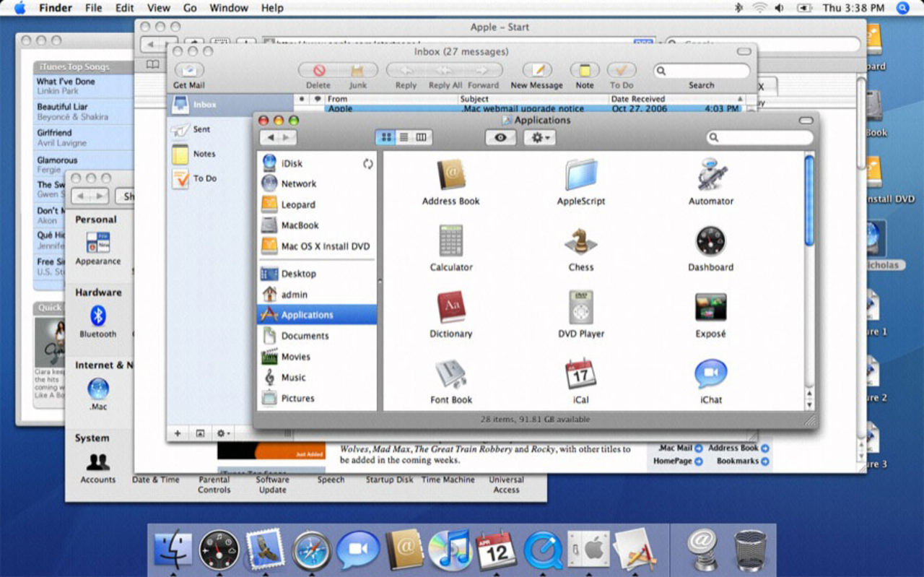Click the Safari compass icon in Dock
The width and height of the screenshot is (924, 577).
(x=312, y=550)
